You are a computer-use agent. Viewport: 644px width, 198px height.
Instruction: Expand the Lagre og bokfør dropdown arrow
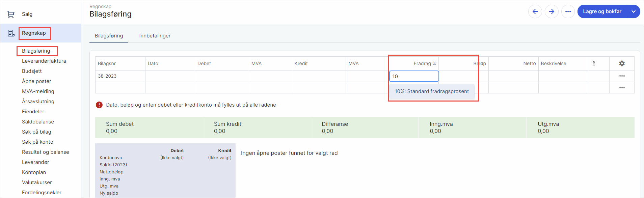(x=634, y=11)
